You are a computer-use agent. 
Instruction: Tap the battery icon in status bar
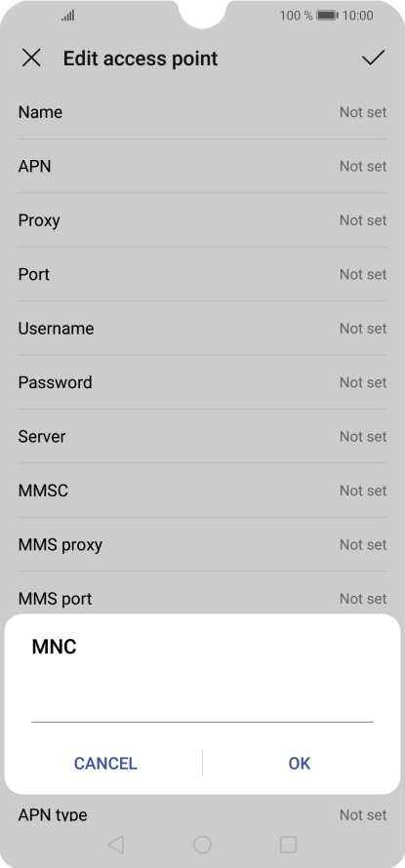point(327,16)
